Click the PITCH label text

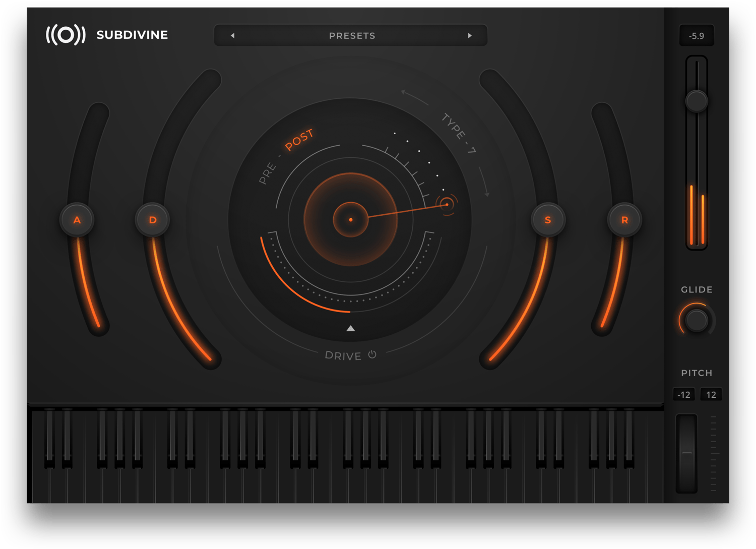[x=697, y=373]
